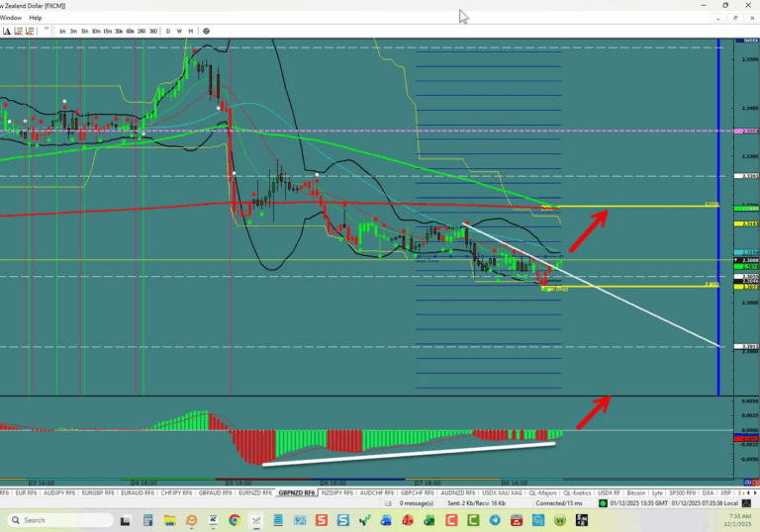Open the Help menu
760x532 pixels.
coord(36,18)
